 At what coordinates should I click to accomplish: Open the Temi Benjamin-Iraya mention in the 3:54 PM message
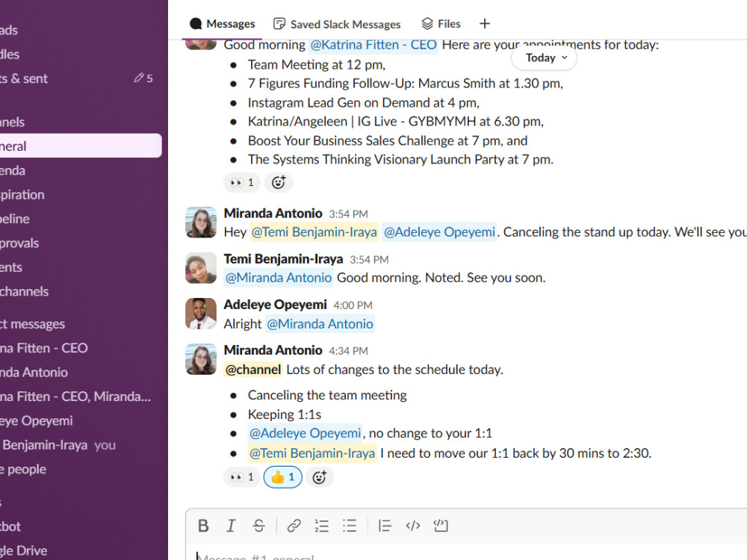click(314, 232)
